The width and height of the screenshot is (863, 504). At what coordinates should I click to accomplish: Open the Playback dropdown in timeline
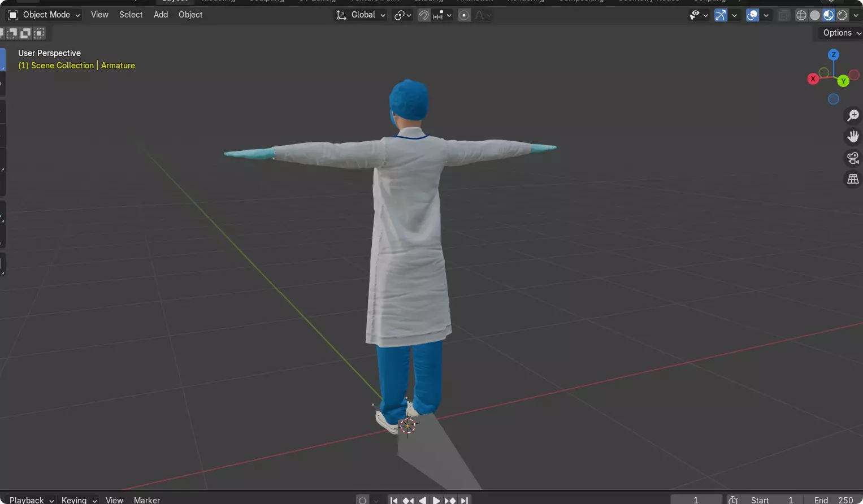tap(31, 500)
